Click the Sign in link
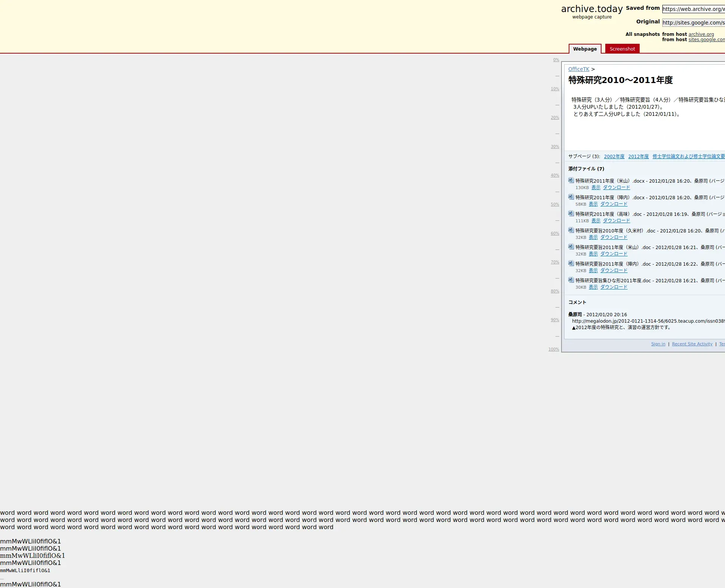725x588 pixels. click(658, 344)
